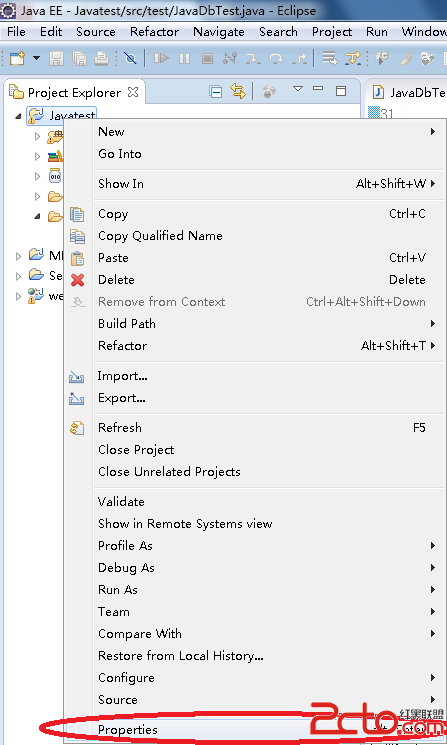Open the Edit menu
The width and height of the screenshot is (447, 745).
tap(51, 32)
